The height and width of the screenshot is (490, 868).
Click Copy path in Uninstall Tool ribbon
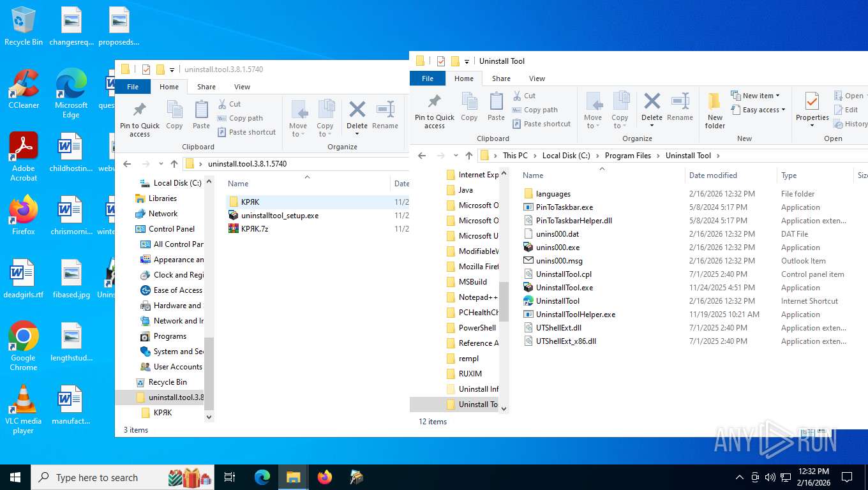pos(535,110)
